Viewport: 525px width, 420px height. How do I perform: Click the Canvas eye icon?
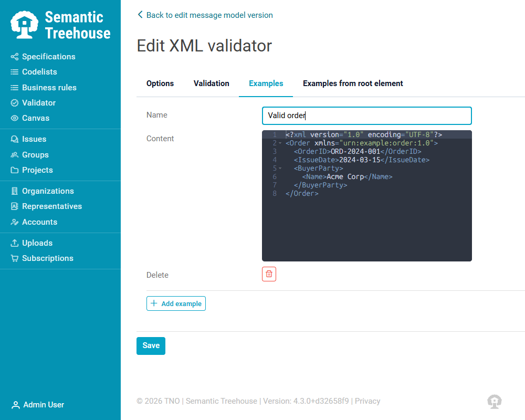14,118
